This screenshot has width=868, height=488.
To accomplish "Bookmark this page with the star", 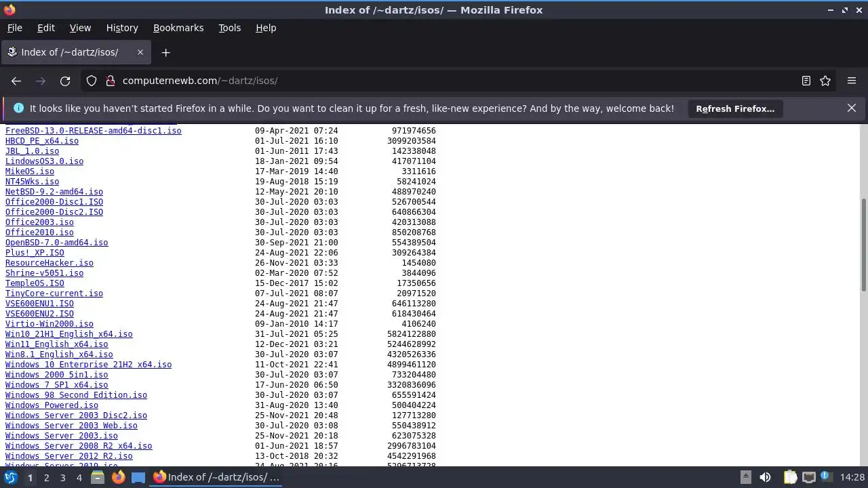I will tap(825, 81).
